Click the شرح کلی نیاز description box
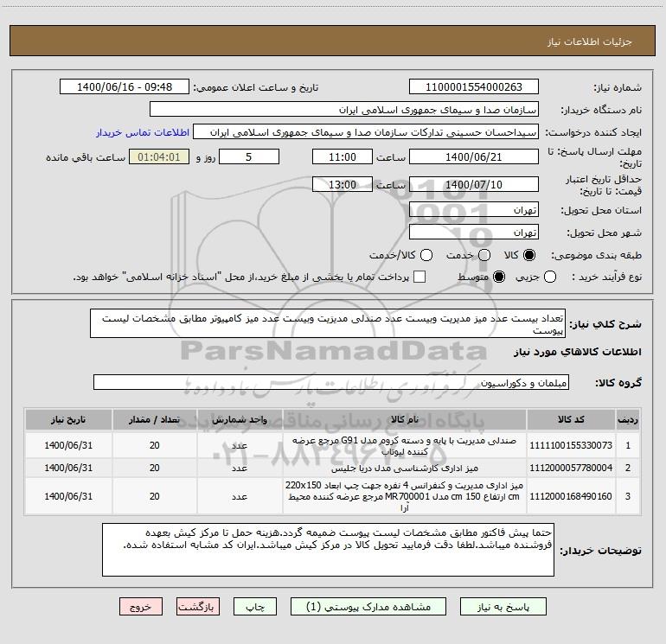This screenshot has width=666, height=644. pyautogui.click(x=328, y=323)
